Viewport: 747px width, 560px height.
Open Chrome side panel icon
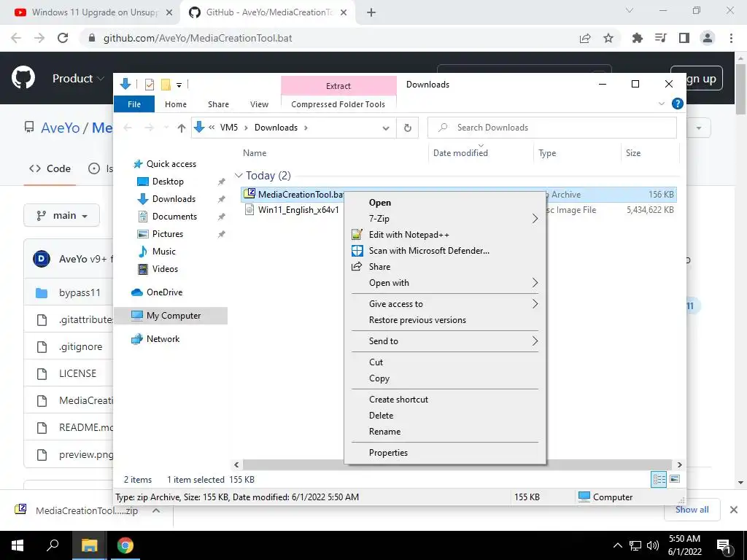tap(684, 38)
